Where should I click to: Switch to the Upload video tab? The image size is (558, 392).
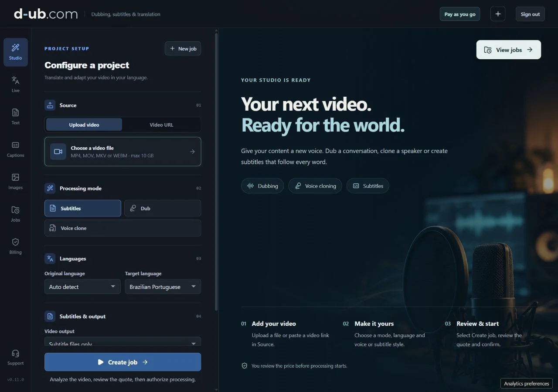pyautogui.click(x=84, y=125)
